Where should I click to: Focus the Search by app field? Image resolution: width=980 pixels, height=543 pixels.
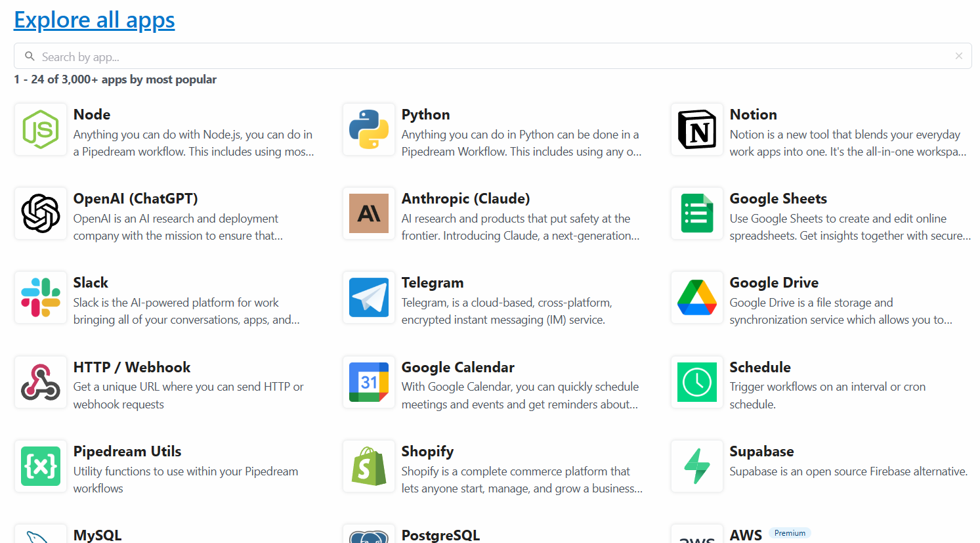[493, 56]
